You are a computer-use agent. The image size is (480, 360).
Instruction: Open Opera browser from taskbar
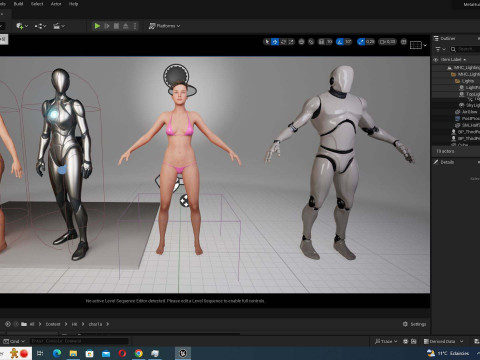coord(122,353)
